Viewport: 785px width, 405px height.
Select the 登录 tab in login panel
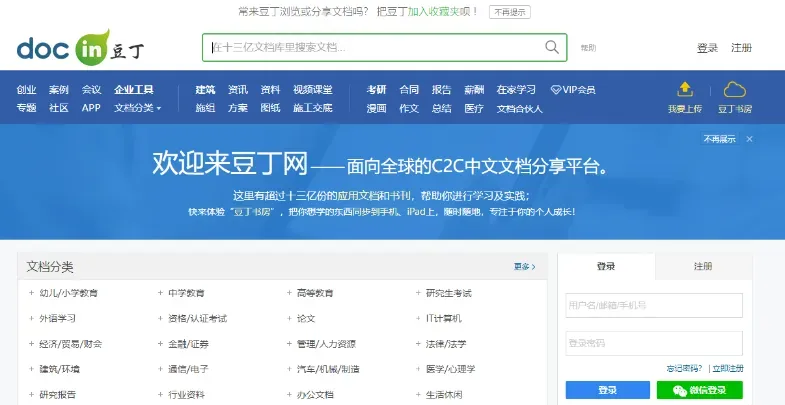pos(606,266)
